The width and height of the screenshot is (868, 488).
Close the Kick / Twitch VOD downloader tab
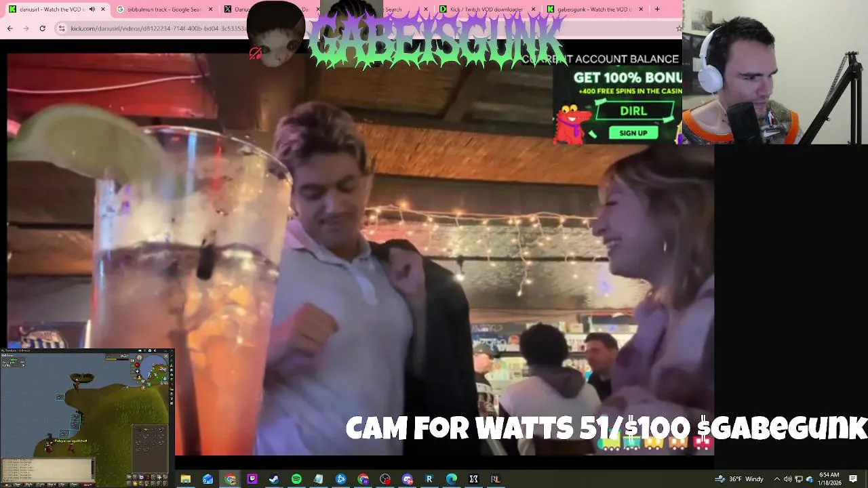click(533, 9)
